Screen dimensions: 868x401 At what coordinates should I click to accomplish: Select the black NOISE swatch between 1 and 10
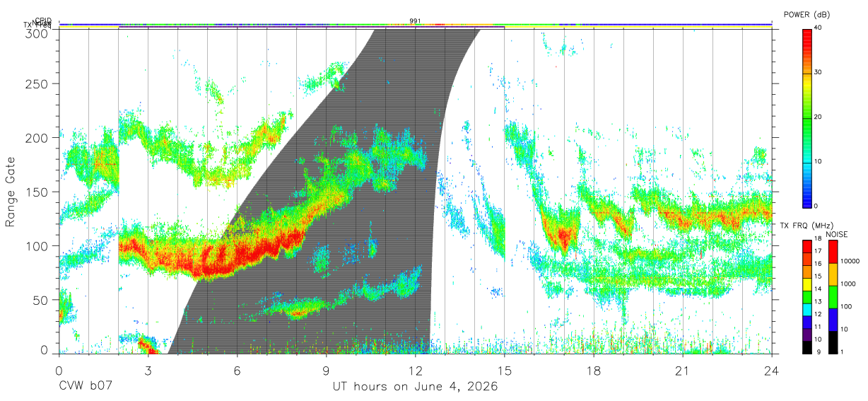tap(833, 342)
